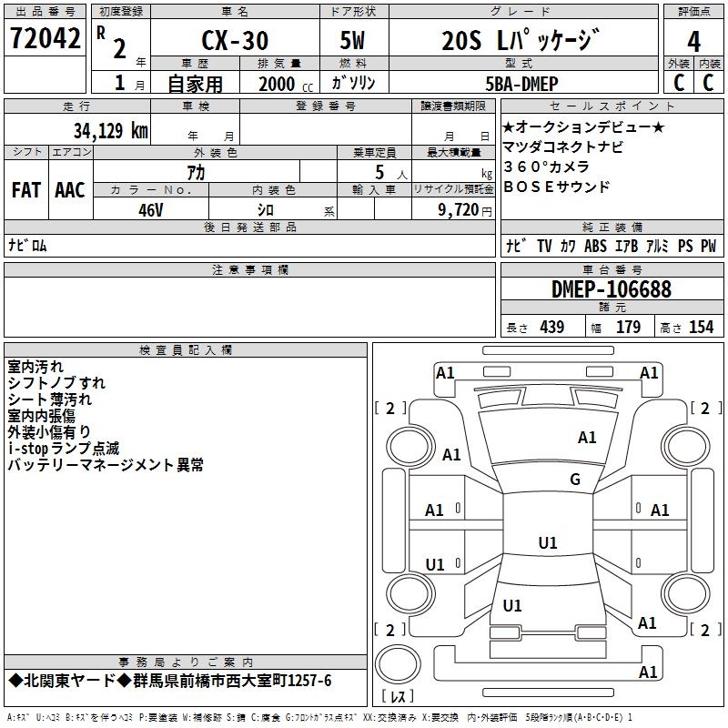This screenshot has width=728, height=728.
Task: Click yard address 群馬県前橋市西大室町1257-6
Action: (x=232, y=681)
